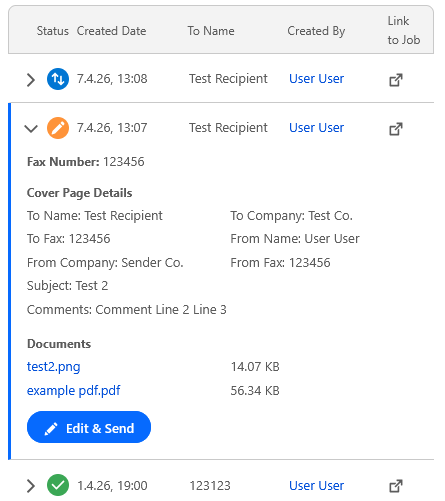Open User User link in 13:07 row
This screenshot has width=445, height=501.
316,128
